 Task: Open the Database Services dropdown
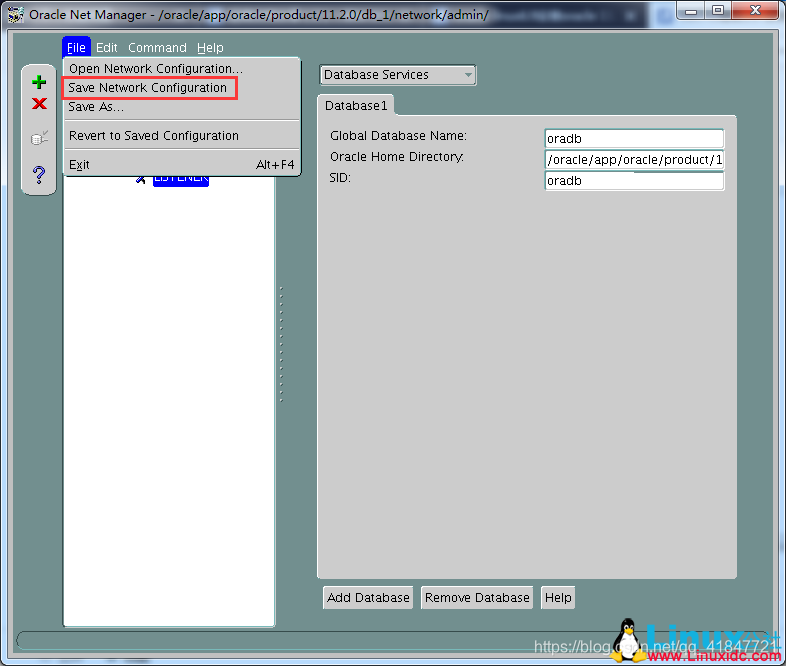pyautogui.click(x=398, y=75)
